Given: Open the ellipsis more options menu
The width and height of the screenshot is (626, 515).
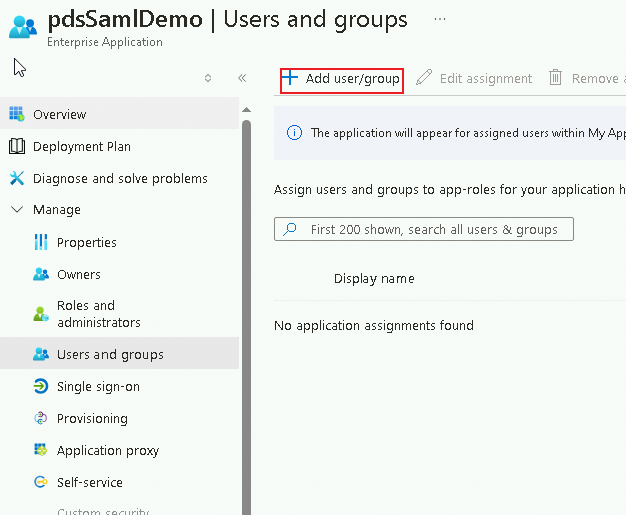Looking at the screenshot, I should point(440,19).
